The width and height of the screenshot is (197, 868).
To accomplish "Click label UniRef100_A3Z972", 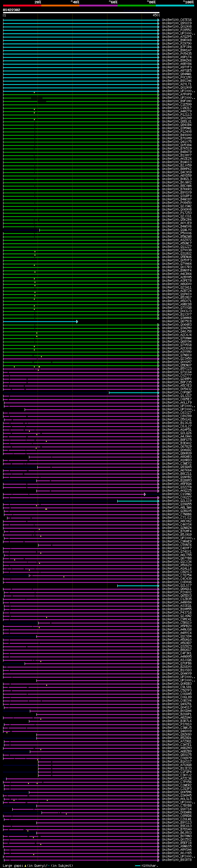I will coord(177,240).
